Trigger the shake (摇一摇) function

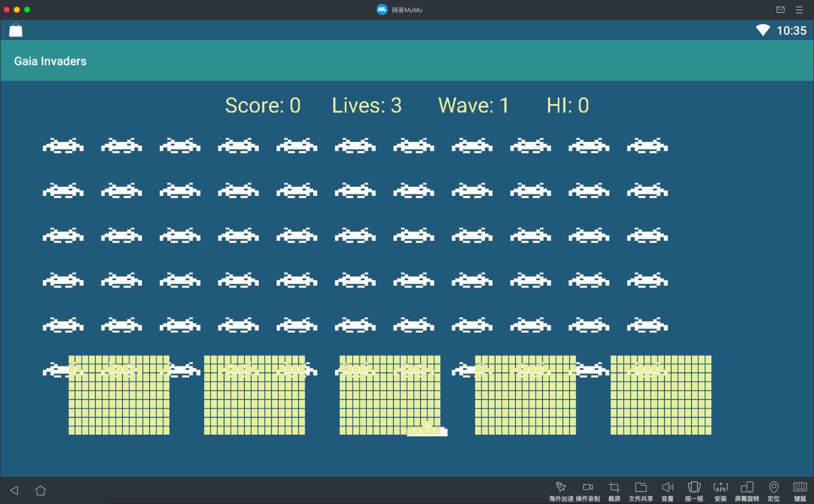[694, 491]
